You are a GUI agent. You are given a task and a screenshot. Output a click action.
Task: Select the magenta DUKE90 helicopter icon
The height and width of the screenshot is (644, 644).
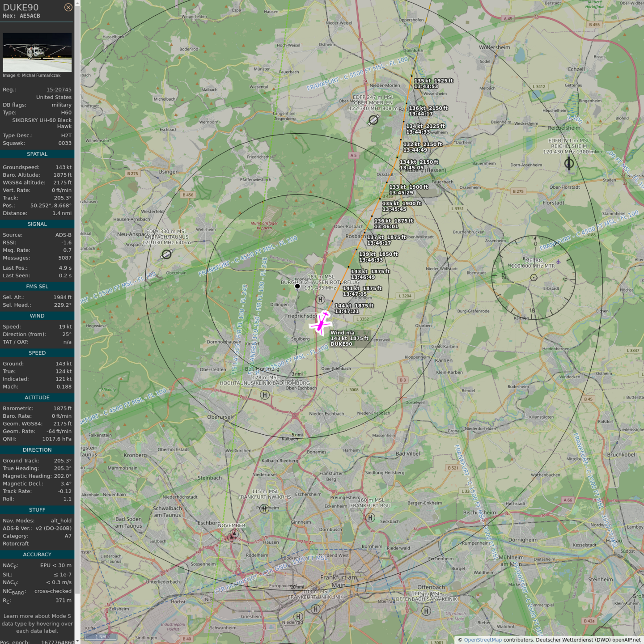(321, 323)
